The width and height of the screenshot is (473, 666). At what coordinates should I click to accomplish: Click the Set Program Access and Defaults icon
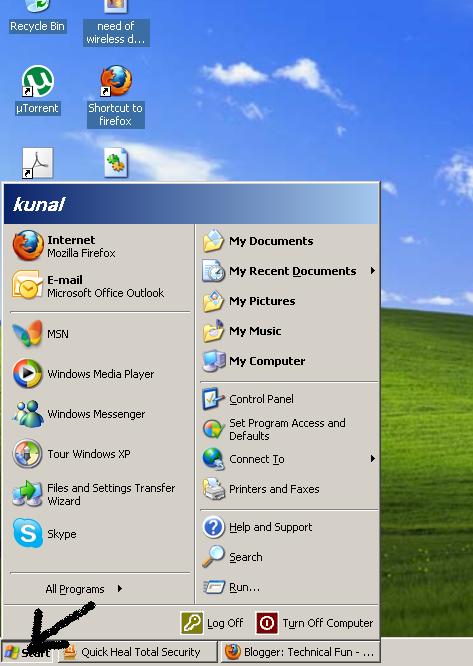click(x=214, y=429)
